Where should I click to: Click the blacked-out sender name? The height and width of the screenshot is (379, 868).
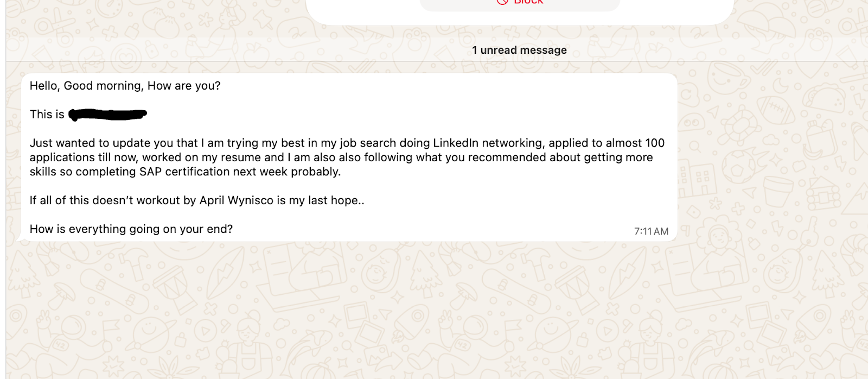coord(108,115)
